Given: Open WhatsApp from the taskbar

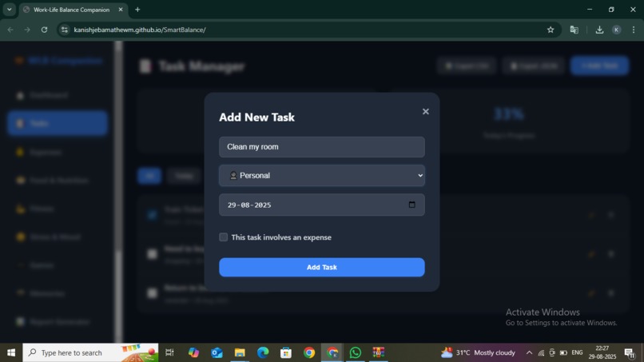Looking at the screenshot, I should 356,352.
